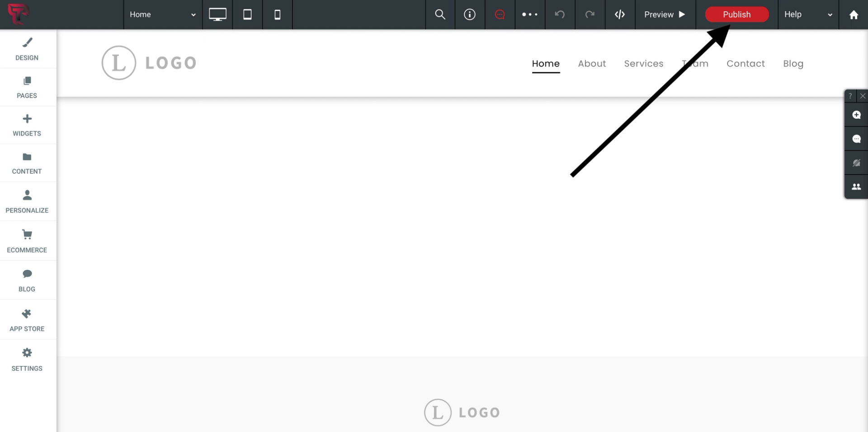Viewport: 868px width, 432px height.
Task: Click the footer logo image
Action: [462, 413]
